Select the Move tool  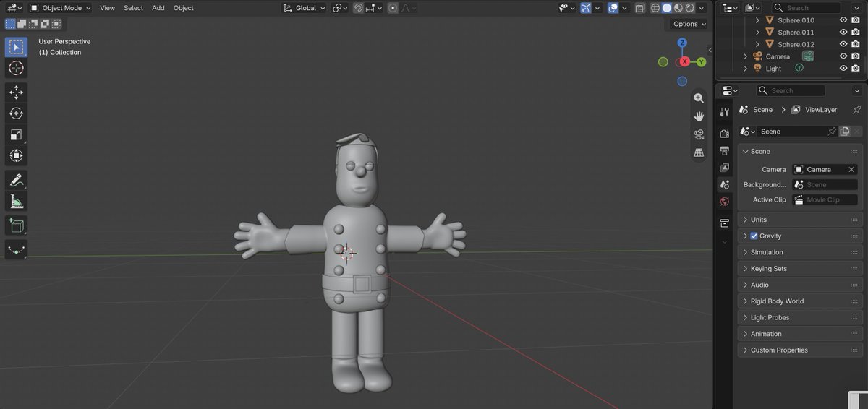(16, 92)
